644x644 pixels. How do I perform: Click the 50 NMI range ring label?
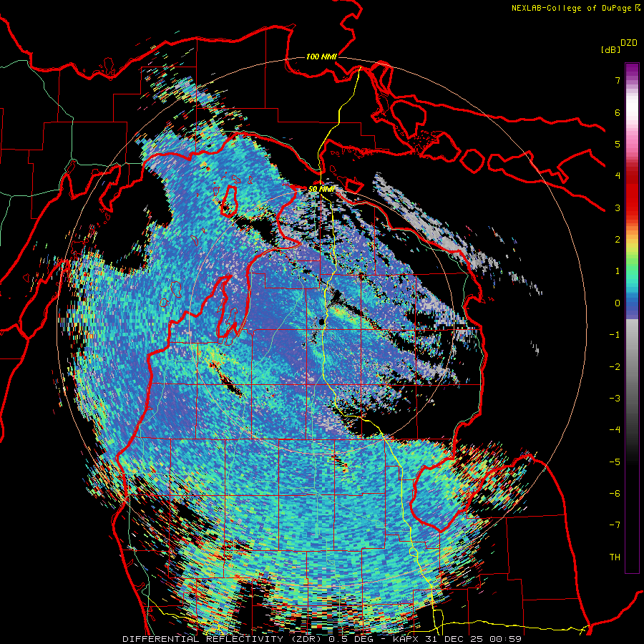321,190
